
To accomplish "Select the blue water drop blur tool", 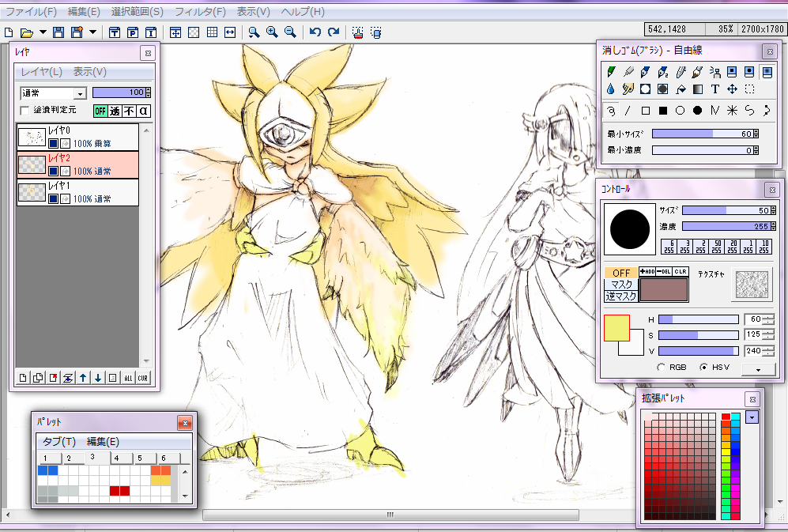I will click(611, 89).
